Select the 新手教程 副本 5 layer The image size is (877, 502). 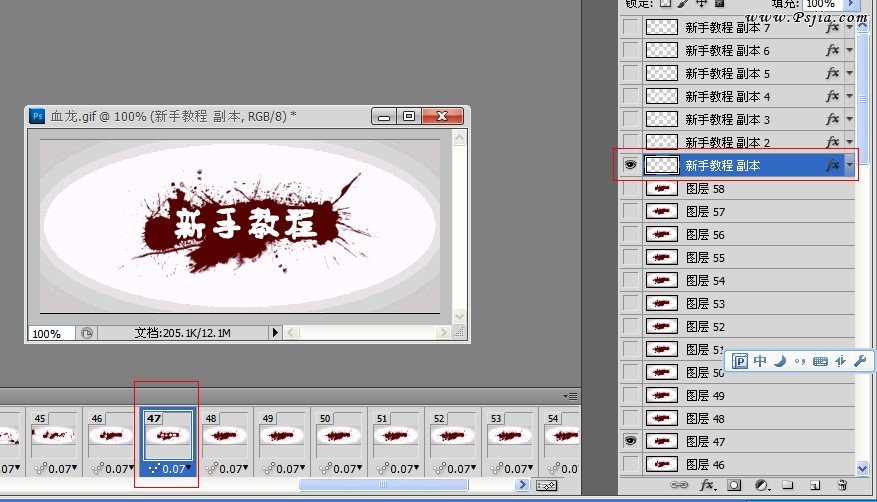coord(749,73)
